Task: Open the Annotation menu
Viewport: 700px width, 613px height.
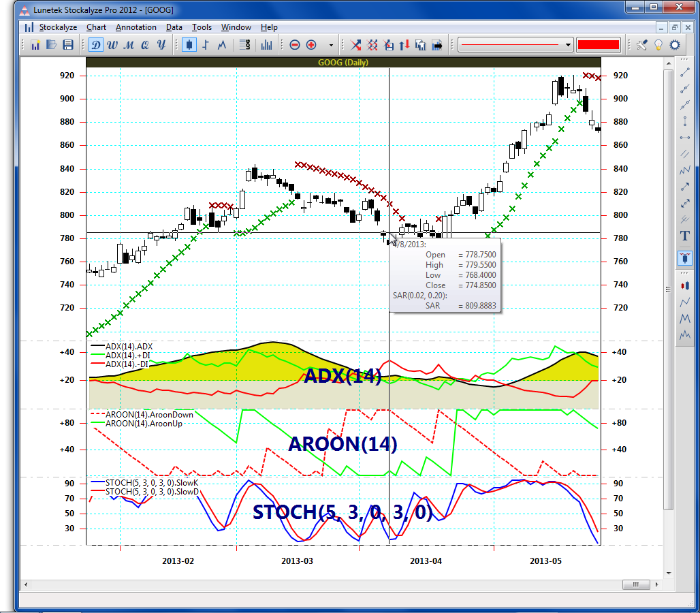Action: click(136, 27)
